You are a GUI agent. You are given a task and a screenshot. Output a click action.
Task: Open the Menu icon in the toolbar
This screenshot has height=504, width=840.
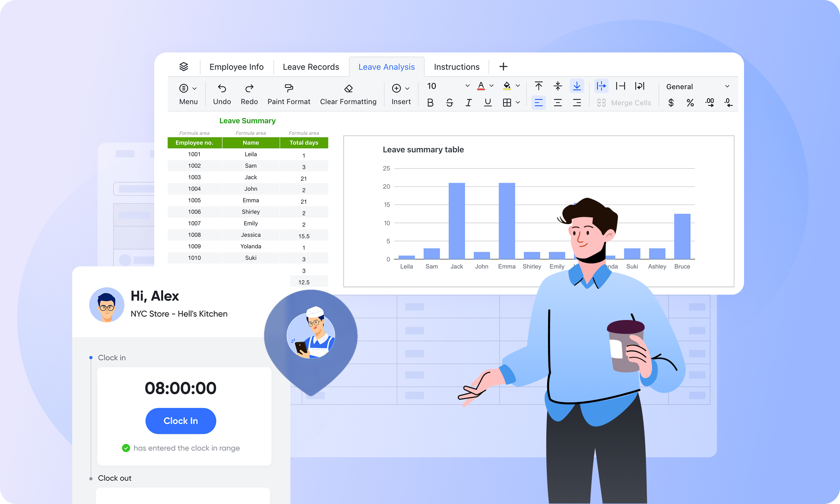pos(184,88)
